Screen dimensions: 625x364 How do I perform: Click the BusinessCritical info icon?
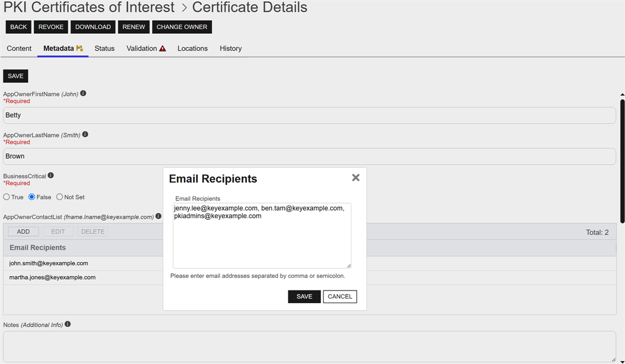tap(51, 176)
